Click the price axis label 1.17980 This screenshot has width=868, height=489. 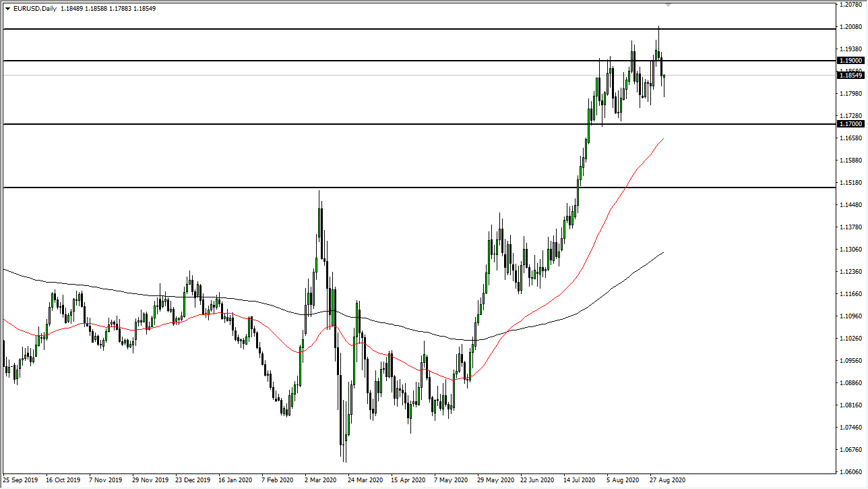851,94
